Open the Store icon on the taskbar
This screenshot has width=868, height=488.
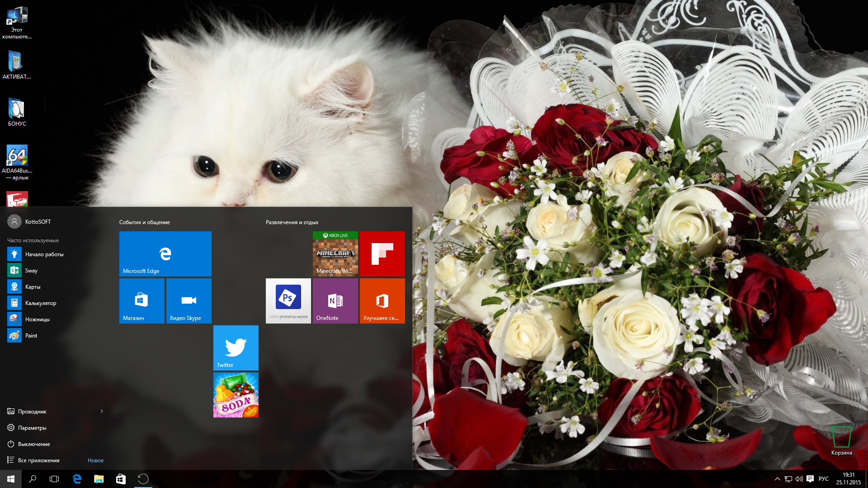[x=121, y=479]
